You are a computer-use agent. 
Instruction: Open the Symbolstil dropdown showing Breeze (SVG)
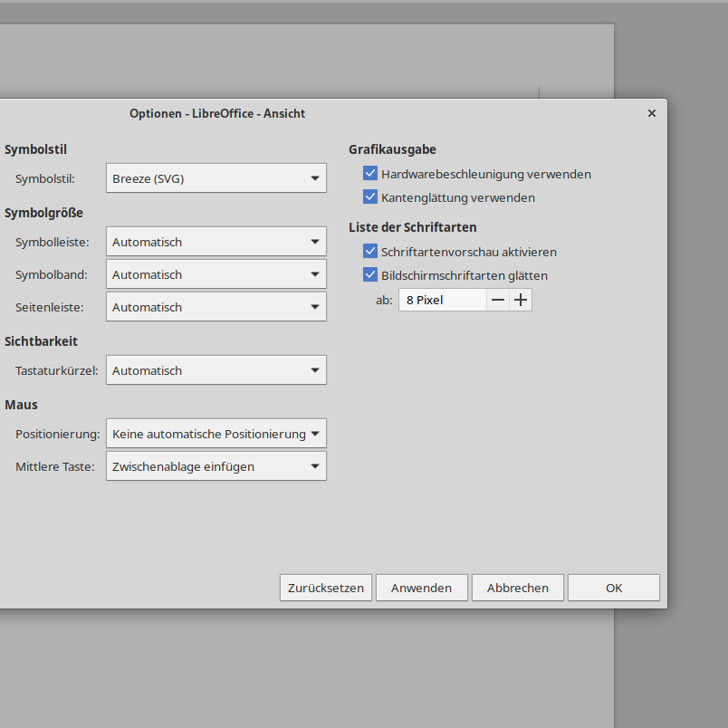tap(216, 178)
